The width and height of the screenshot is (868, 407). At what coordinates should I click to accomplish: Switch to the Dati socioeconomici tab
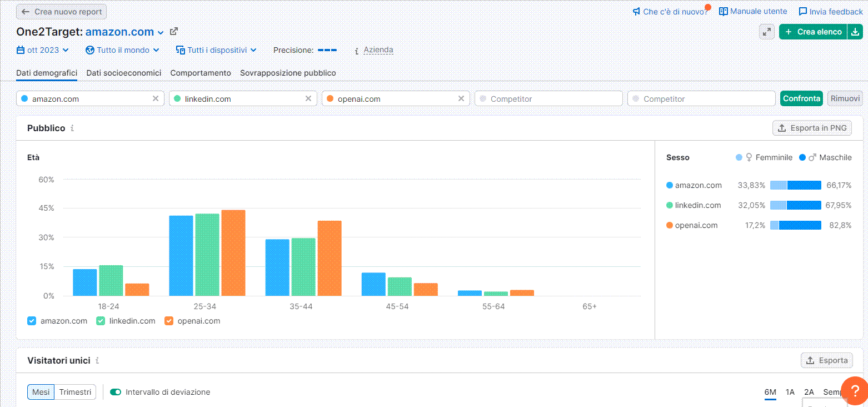[x=123, y=73]
